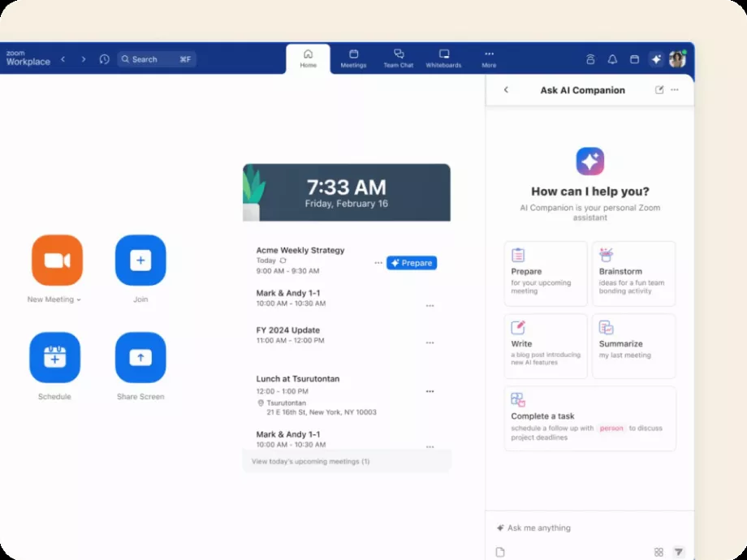Click the 21 E 16th St address text

(322, 412)
